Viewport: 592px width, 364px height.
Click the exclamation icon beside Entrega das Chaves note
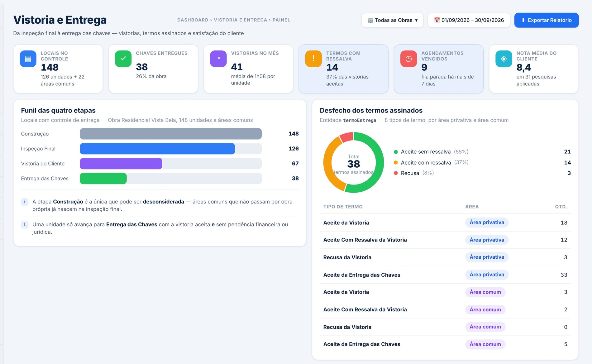25,224
